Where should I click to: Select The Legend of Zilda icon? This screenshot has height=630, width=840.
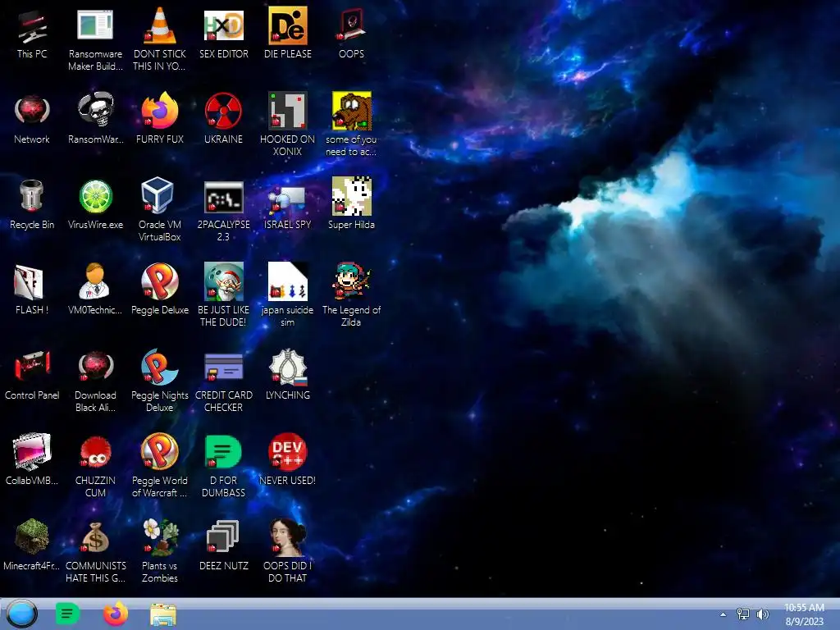[351, 282]
